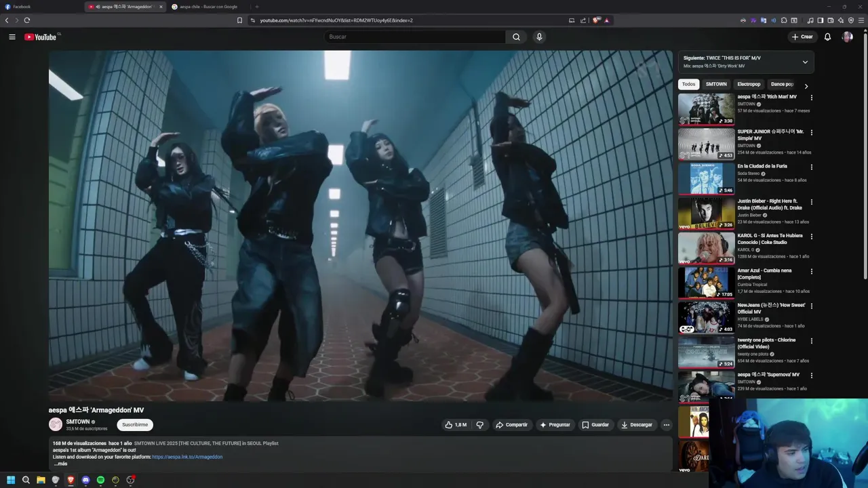Open options for twenty one pilots 'Chlorine'
Screen dimensions: 868x488
coord(811,341)
